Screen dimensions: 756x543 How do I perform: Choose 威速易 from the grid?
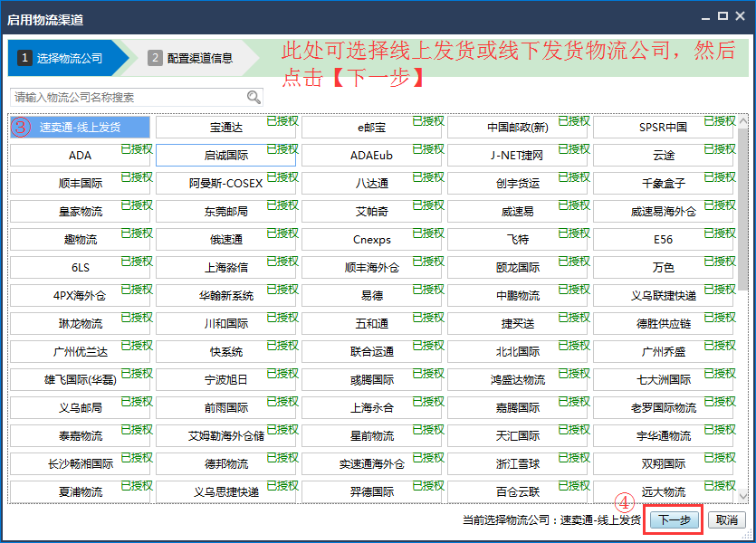517,211
